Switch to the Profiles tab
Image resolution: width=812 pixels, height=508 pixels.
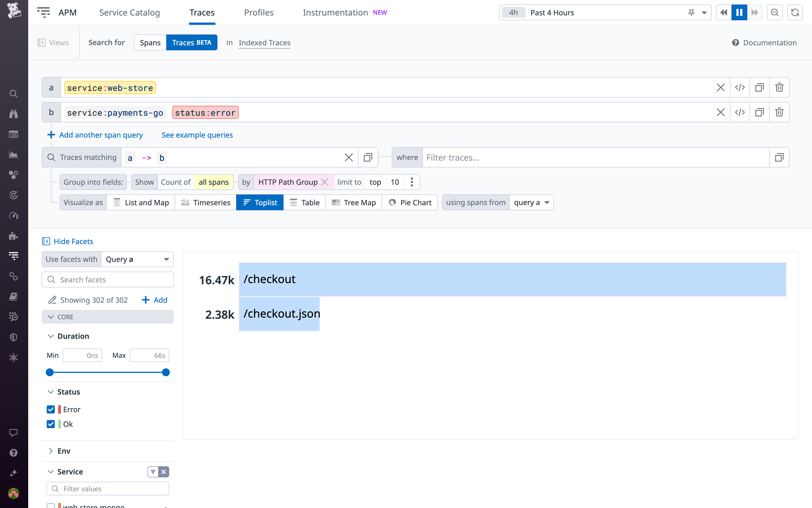[259, 12]
